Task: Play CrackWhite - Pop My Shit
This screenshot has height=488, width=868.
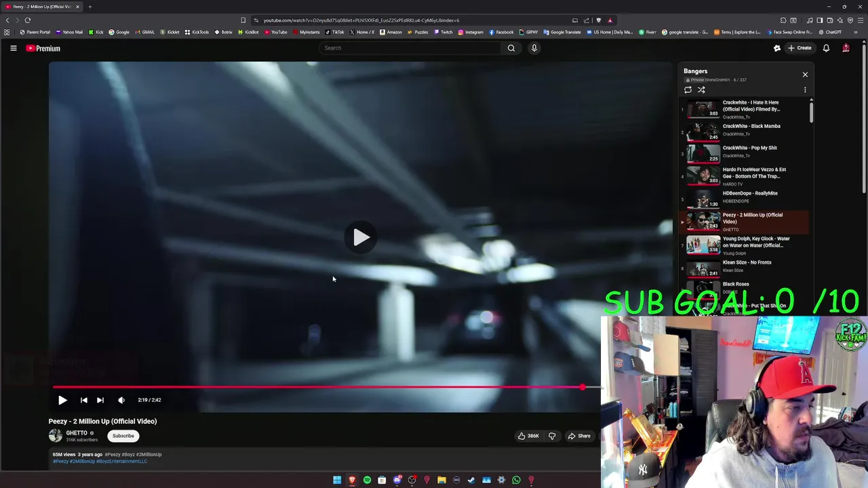Action: (745, 152)
